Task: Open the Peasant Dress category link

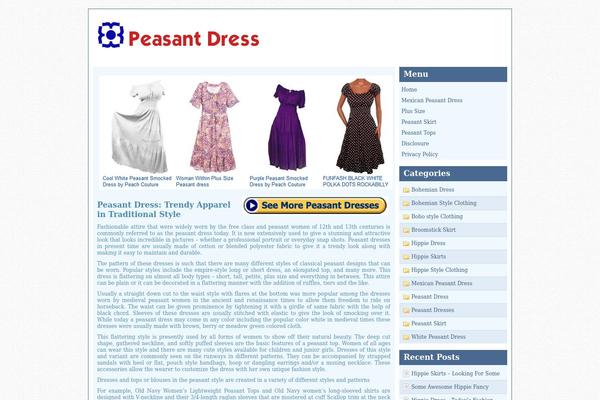Action: coord(429,297)
